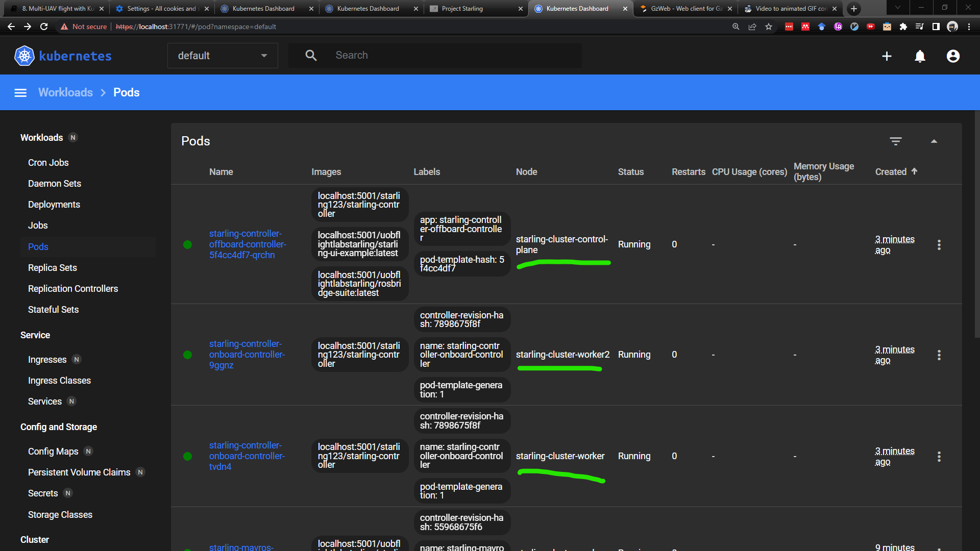Click the browser address bar URL
The image size is (980, 551).
point(196,27)
